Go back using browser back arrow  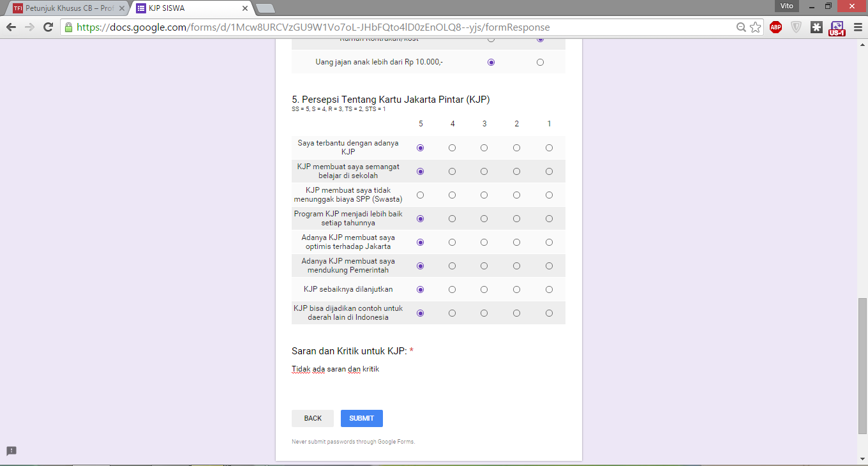[11, 27]
